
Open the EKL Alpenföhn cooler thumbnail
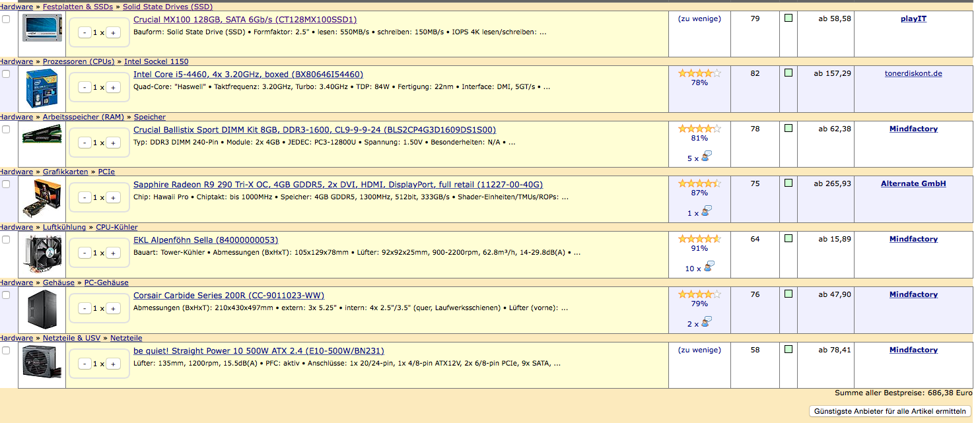click(42, 254)
